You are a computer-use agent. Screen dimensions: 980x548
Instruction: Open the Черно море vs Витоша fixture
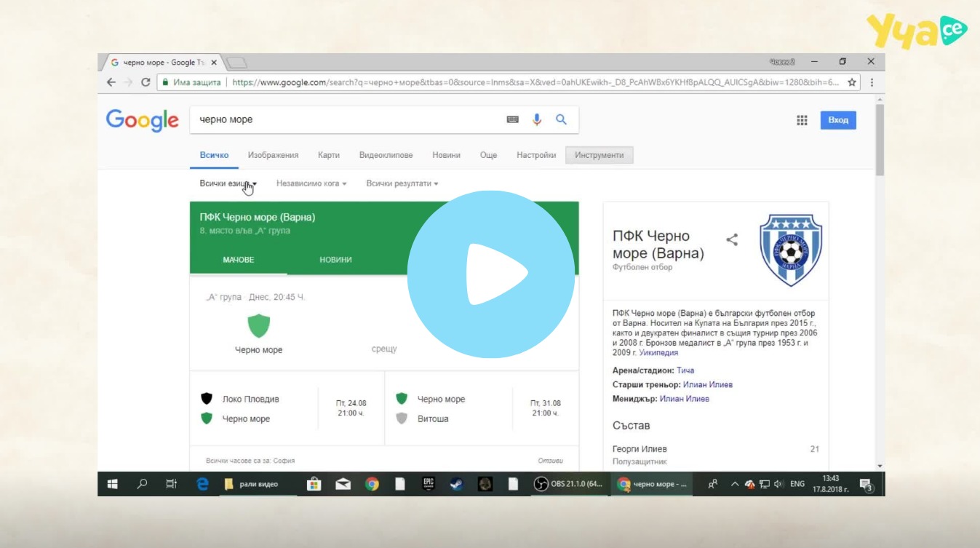pos(482,408)
